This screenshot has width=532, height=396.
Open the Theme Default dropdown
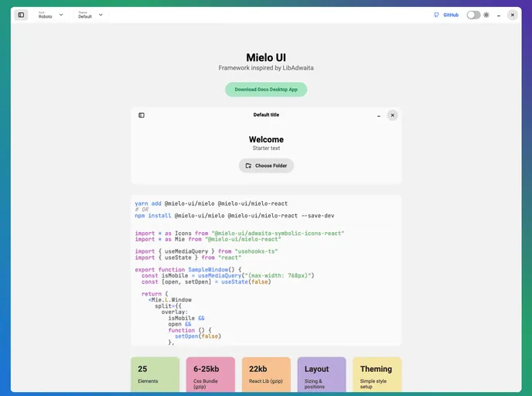[90, 15]
